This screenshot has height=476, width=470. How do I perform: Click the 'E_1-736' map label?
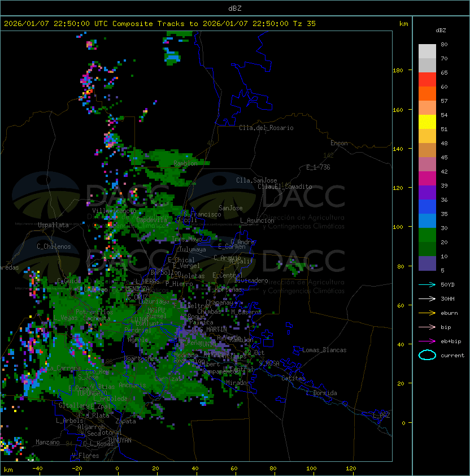(318, 167)
